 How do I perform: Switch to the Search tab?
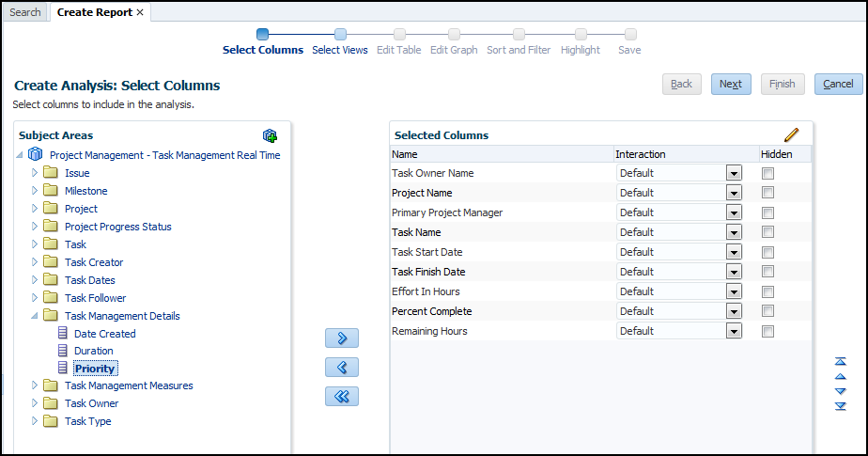25,12
